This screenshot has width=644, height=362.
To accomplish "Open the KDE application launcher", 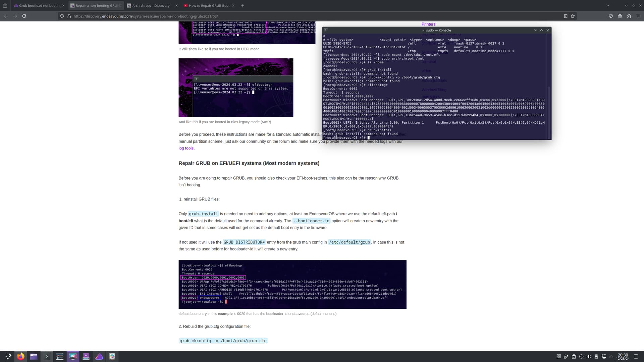I will 8,356.
